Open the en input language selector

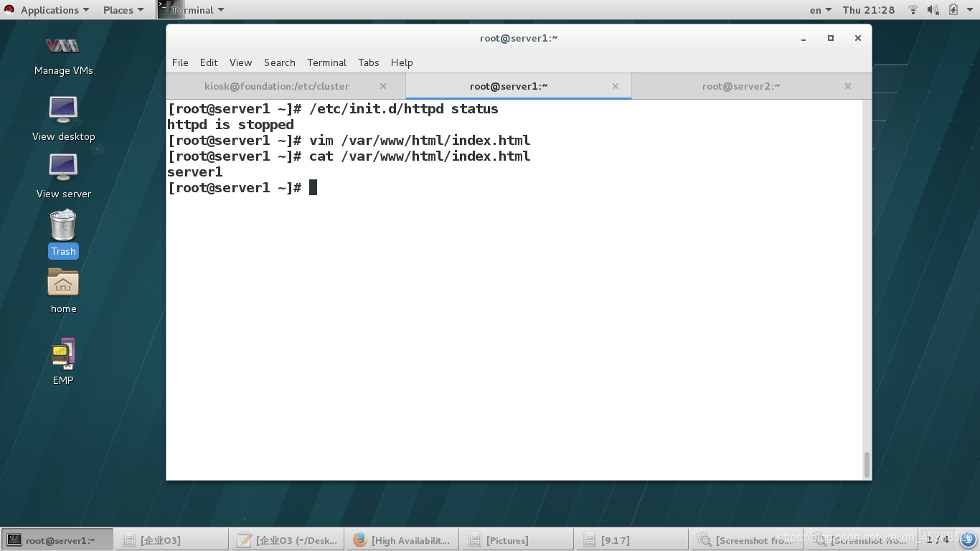click(821, 10)
